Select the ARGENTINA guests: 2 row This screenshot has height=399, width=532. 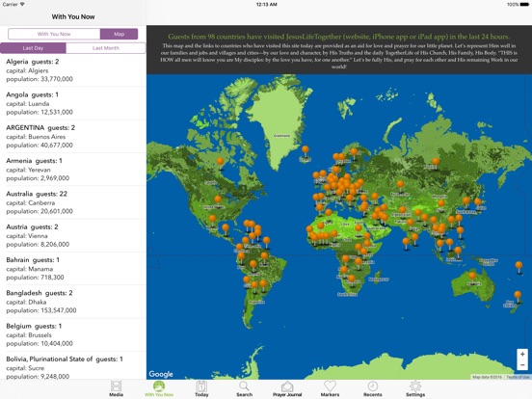pyautogui.click(x=73, y=136)
